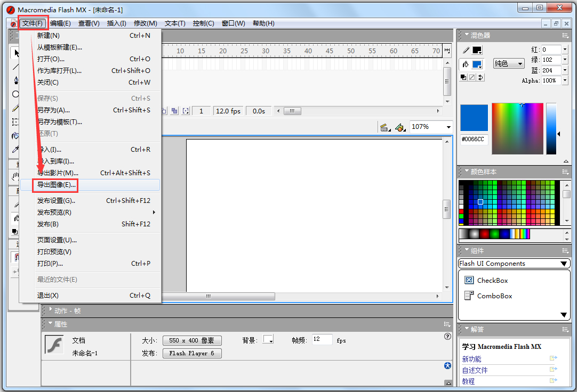Expand the Color Mixer extra options triangle

click(x=566, y=161)
